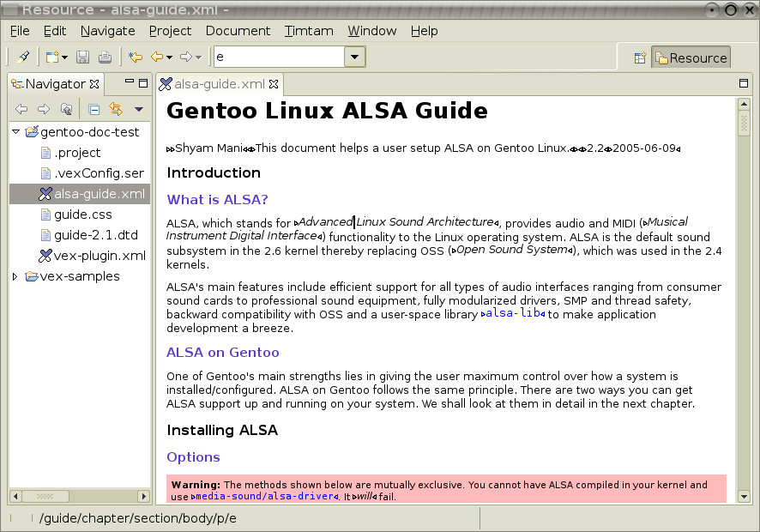Maximize the Navigator panel

tap(143, 83)
